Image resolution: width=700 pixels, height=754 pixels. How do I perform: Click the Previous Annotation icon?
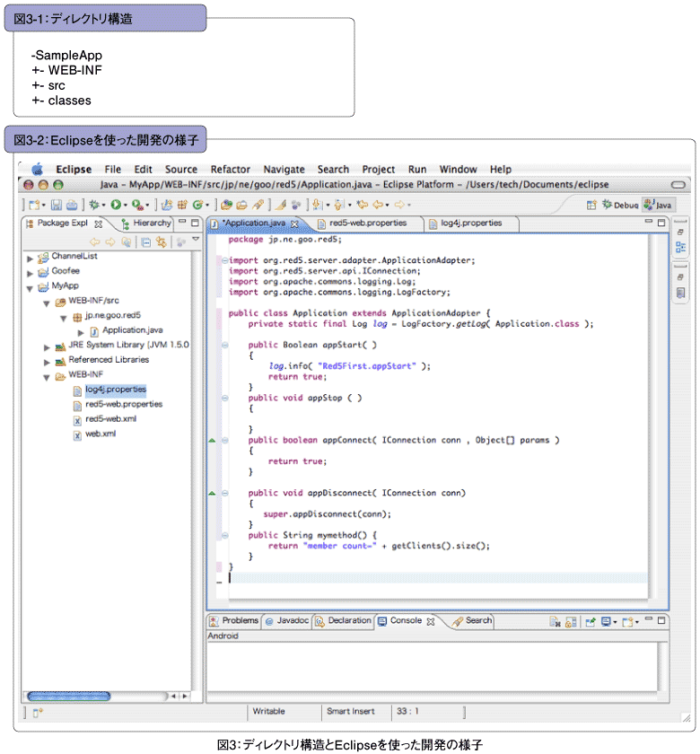tap(339, 205)
